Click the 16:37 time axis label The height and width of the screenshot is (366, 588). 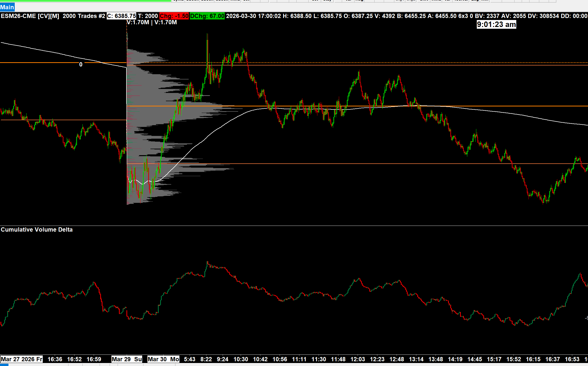pyautogui.click(x=553, y=359)
